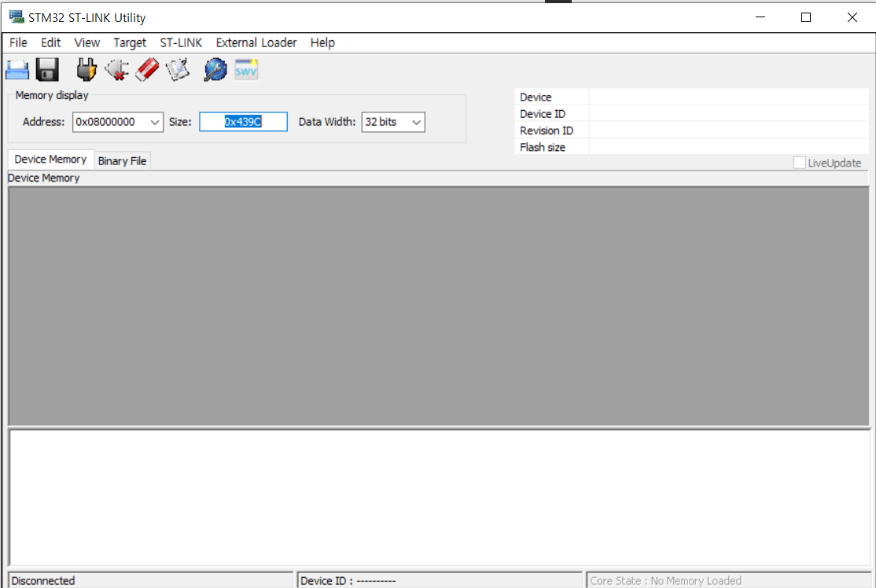Click the Full chip erase icon
This screenshot has height=588, width=876.
tap(148, 71)
